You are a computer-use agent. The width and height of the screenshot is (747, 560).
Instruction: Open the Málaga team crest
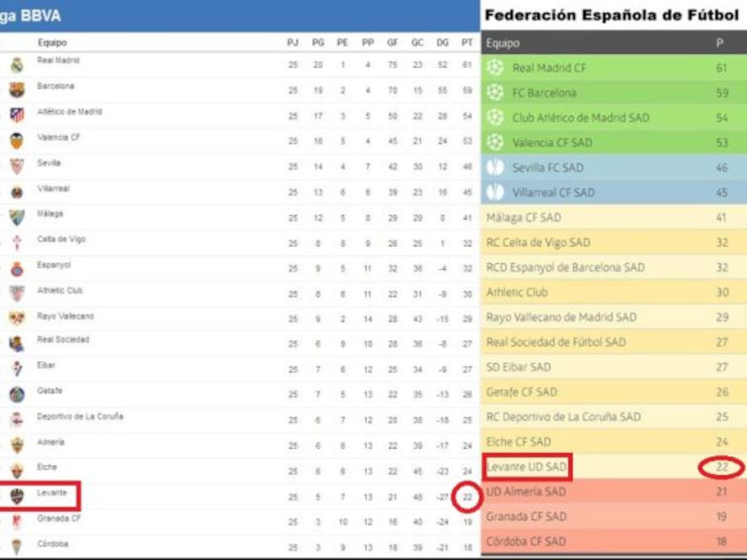pyautogui.click(x=17, y=217)
